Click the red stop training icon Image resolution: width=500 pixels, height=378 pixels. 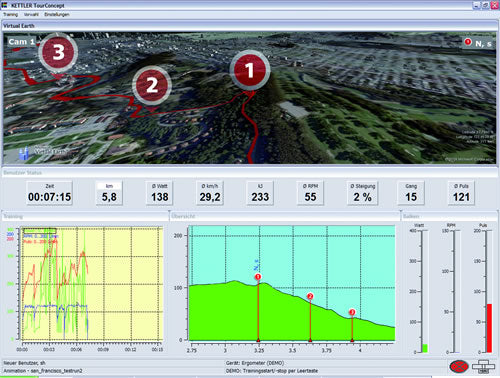(x=459, y=366)
